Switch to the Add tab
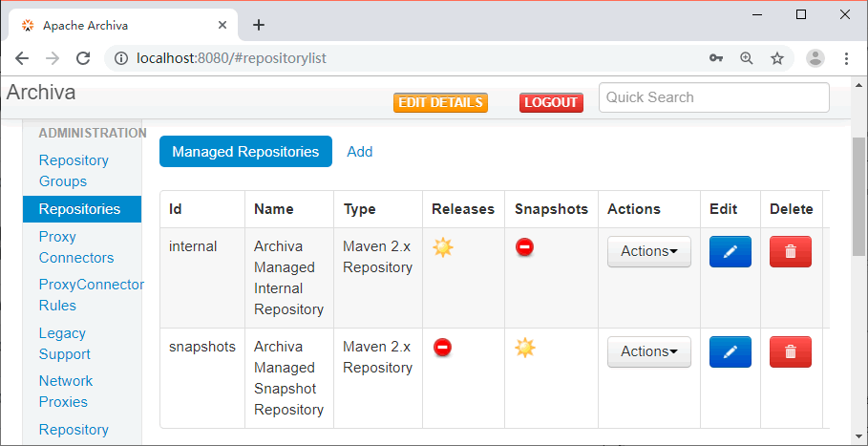 pyautogui.click(x=360, y=151)
